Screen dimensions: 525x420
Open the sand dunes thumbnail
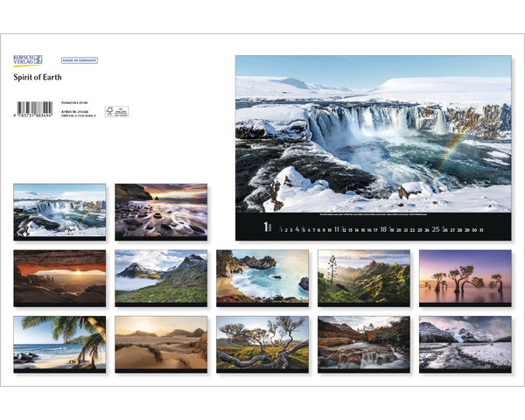161,344
